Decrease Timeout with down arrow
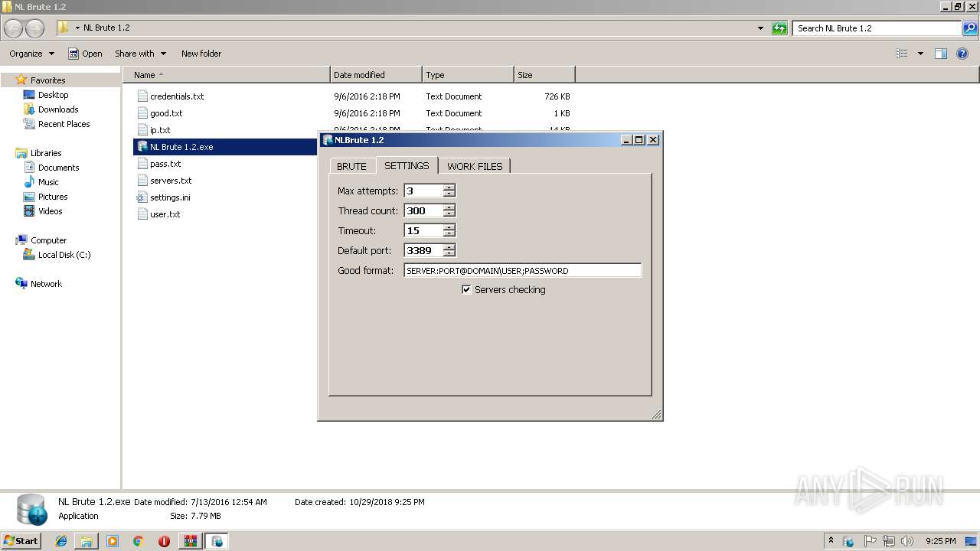Screen dimensions: 980x551 tap(449, 233)
